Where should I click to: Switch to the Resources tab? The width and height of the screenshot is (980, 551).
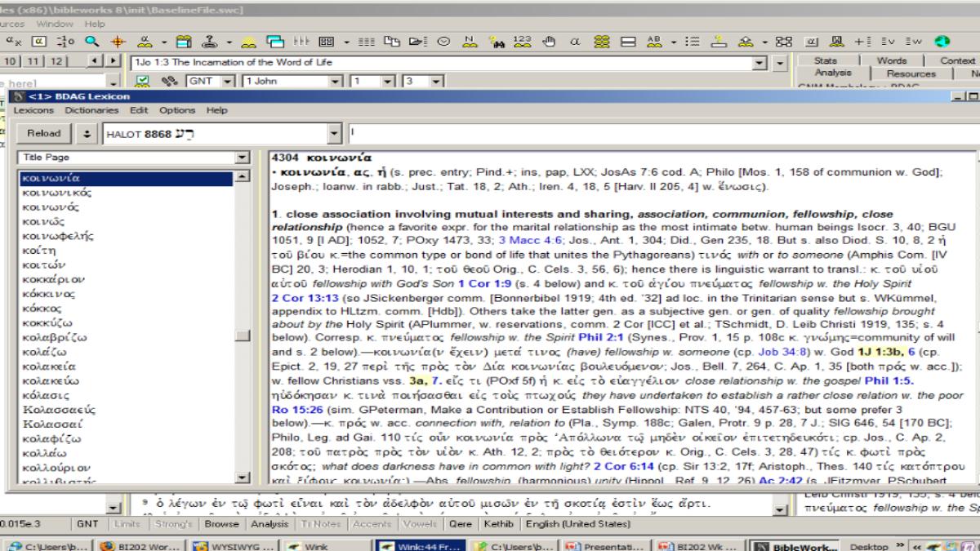pyautogui.click(x=911, y=73)
